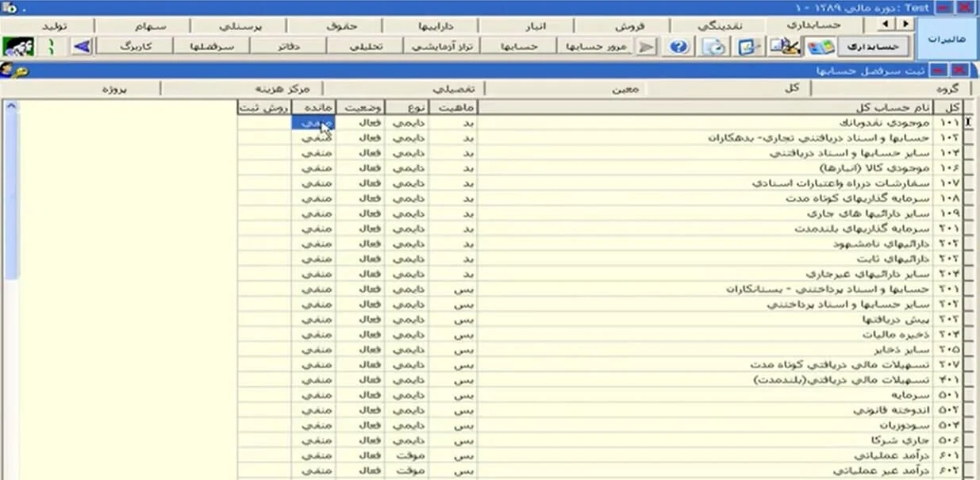Switch to the نقدینگی module tab
The image size is (980, 480).
(721, 25)
